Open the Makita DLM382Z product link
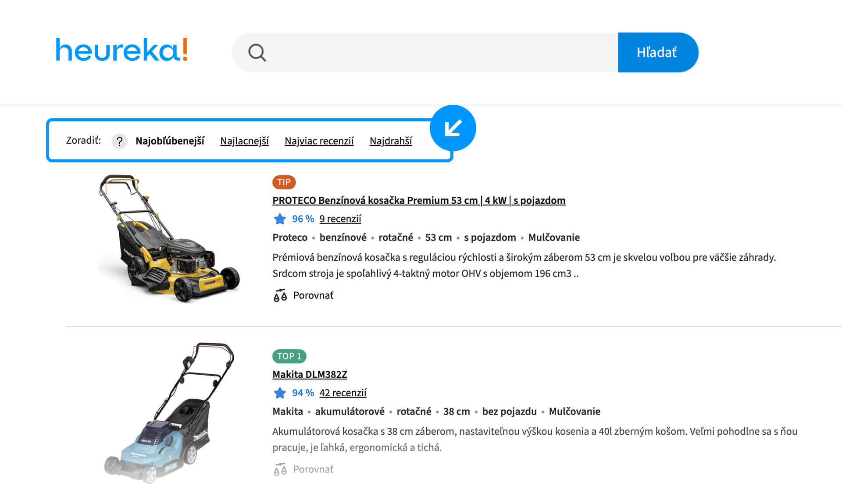Viewport: 842px width, 504px height. [310, 374]
